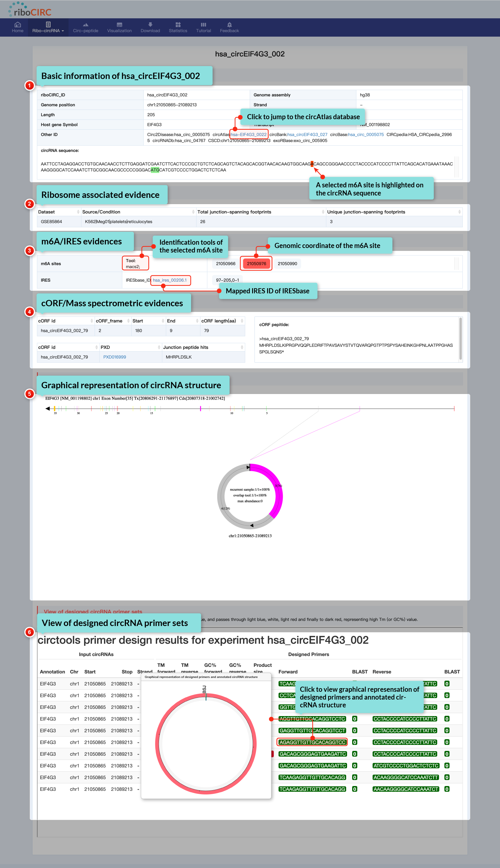Sort by Unique junction-spanning footprints column
500x868 pixels.
pyautogui.click(x=394, y=212)
